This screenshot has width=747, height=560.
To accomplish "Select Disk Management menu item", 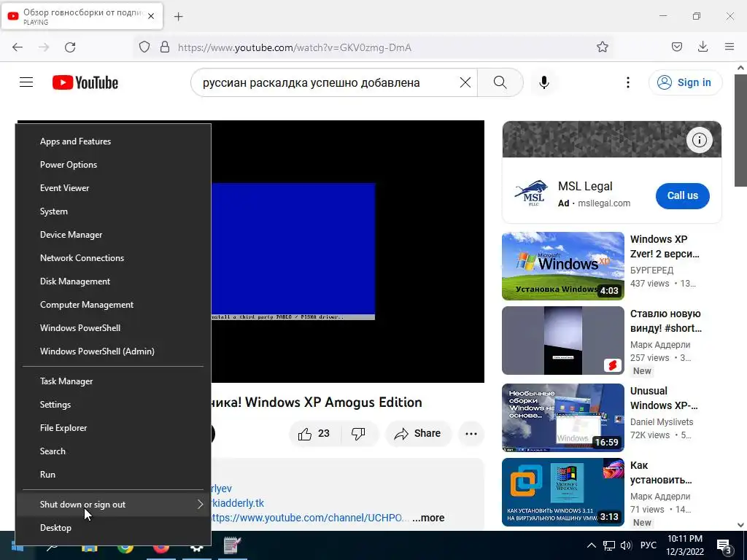I will [x=113, y=281].
